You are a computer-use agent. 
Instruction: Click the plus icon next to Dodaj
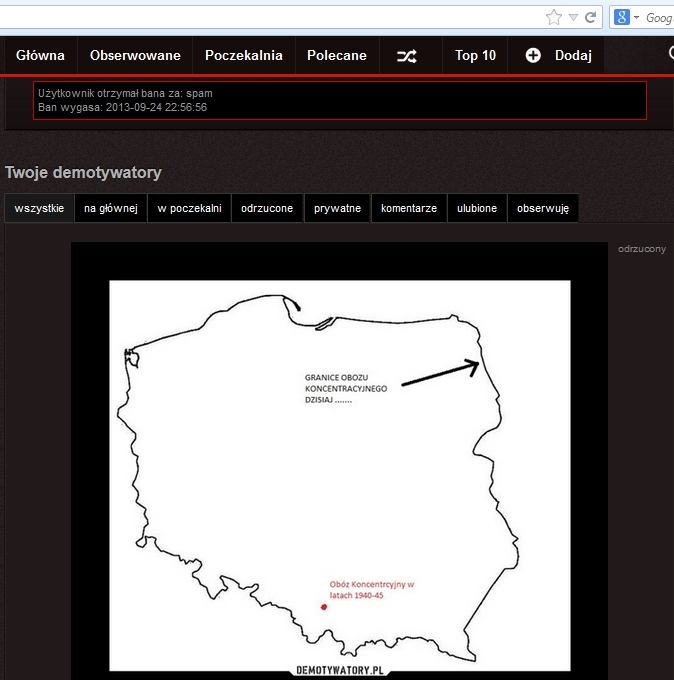533,56
